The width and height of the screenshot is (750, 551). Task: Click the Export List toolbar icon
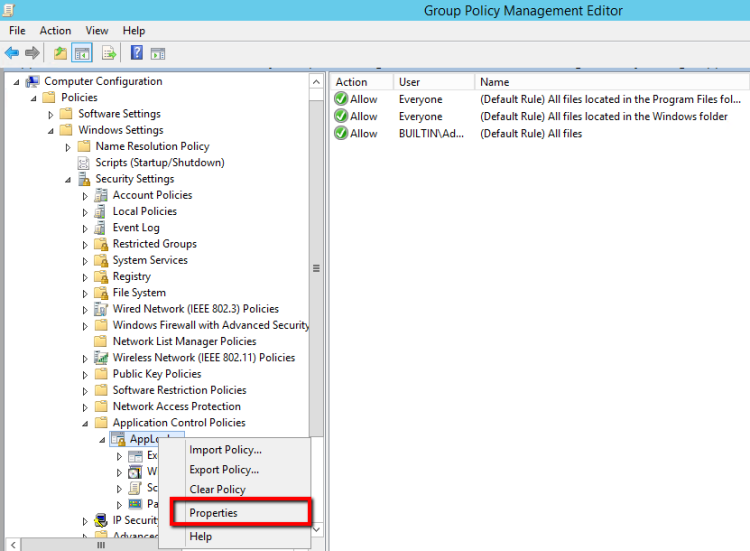(x=108, y=53)
